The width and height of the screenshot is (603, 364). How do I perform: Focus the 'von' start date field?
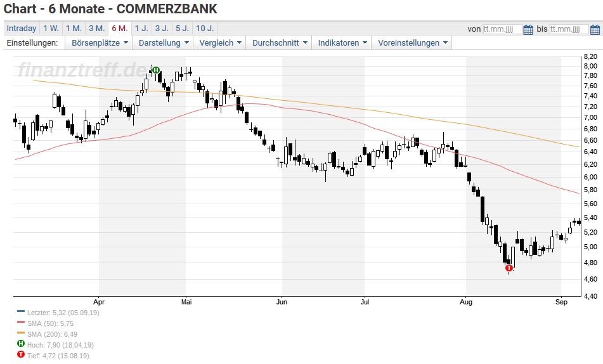[x=502, y=29]
